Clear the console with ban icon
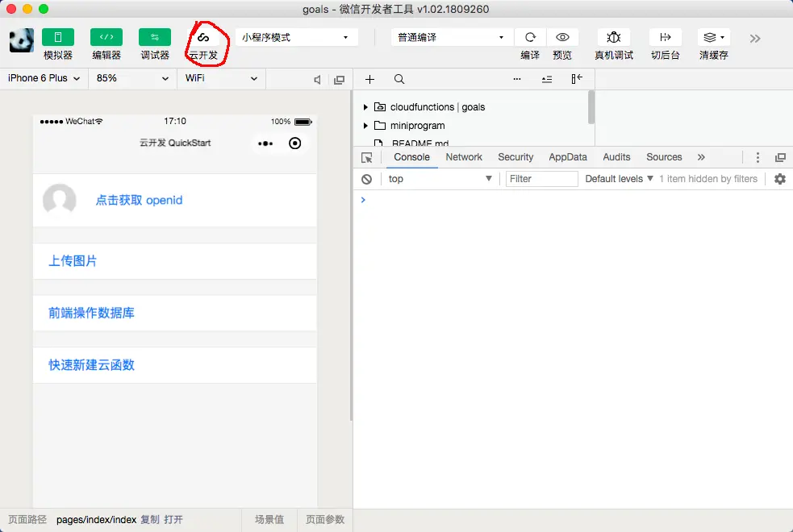The image size is (793, 532). 367,179
